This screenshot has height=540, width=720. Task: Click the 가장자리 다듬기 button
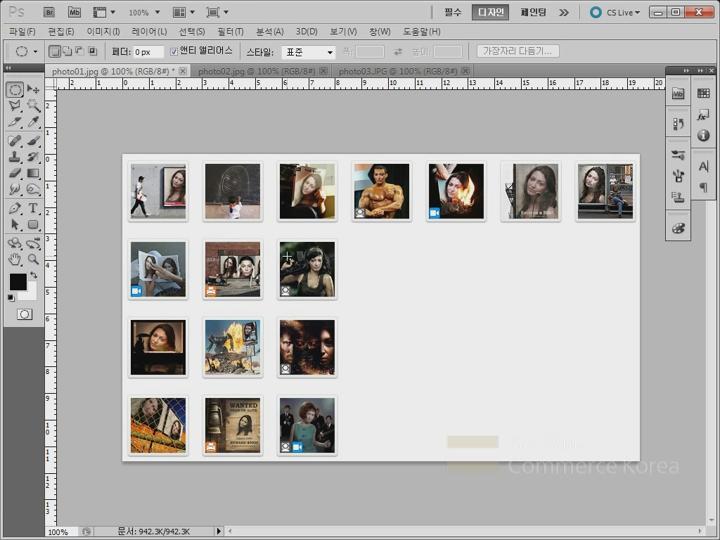518,51
